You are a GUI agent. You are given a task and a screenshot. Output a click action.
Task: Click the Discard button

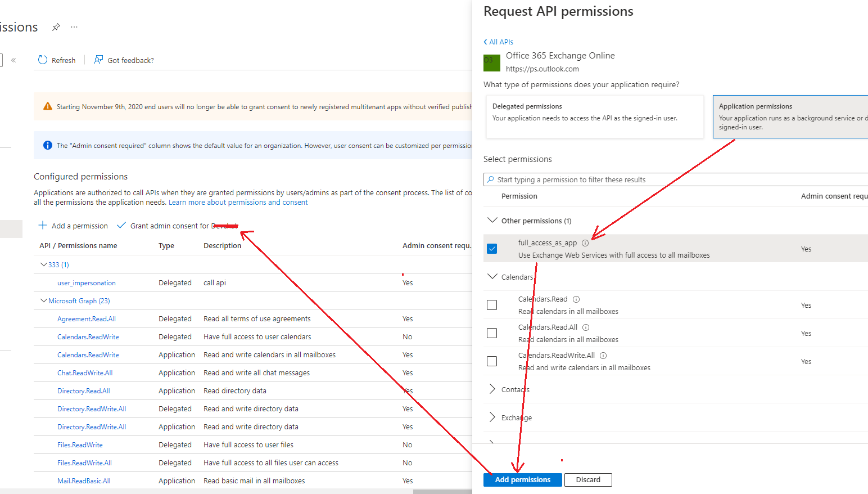pos(588,480)
